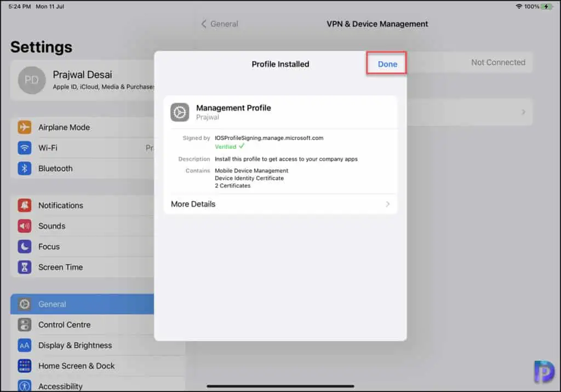561x392 pixels.
Task: Click the Settings heading
Action: tap(41, 47)
